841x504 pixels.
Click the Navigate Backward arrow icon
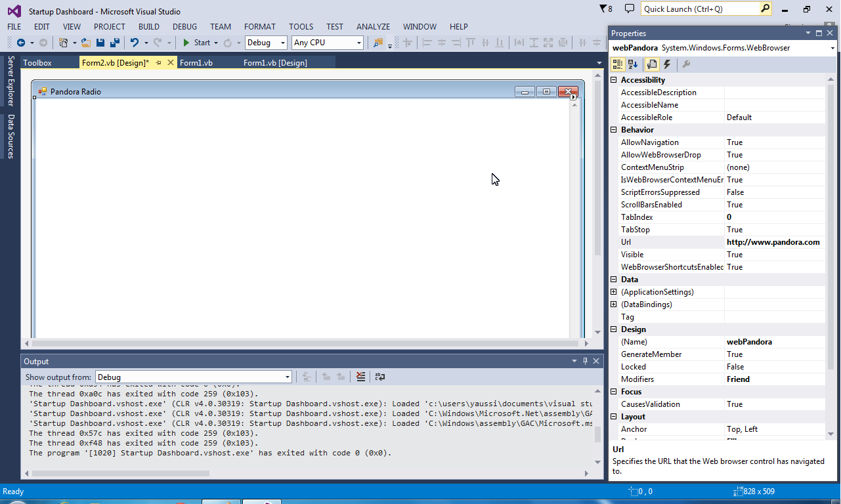pos(21,43)
